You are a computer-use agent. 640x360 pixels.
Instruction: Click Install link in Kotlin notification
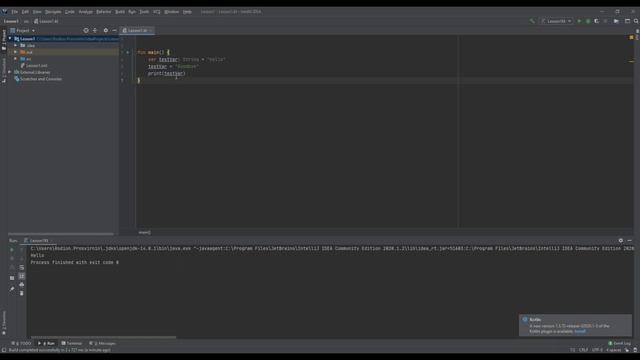[580, 331]
